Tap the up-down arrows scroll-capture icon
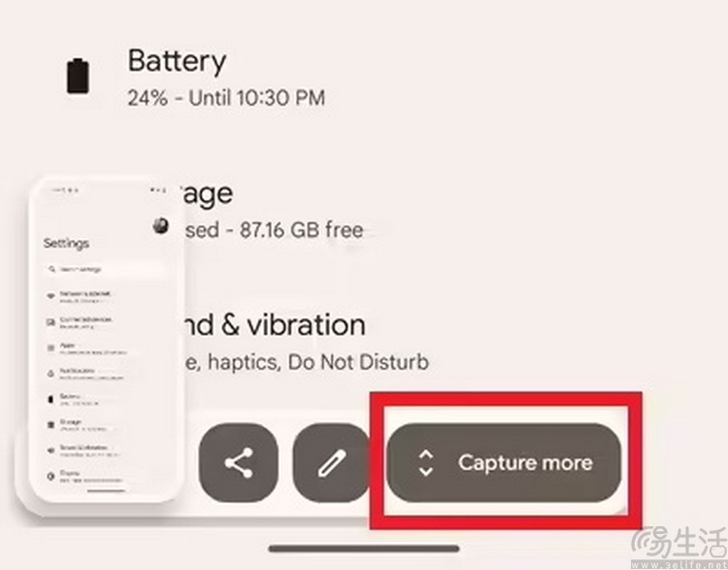728x570 pixels. tap(426, 463)
